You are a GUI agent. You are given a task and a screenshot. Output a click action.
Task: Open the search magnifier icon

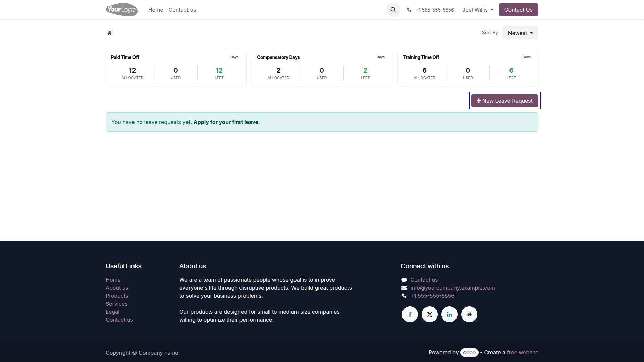393,10
